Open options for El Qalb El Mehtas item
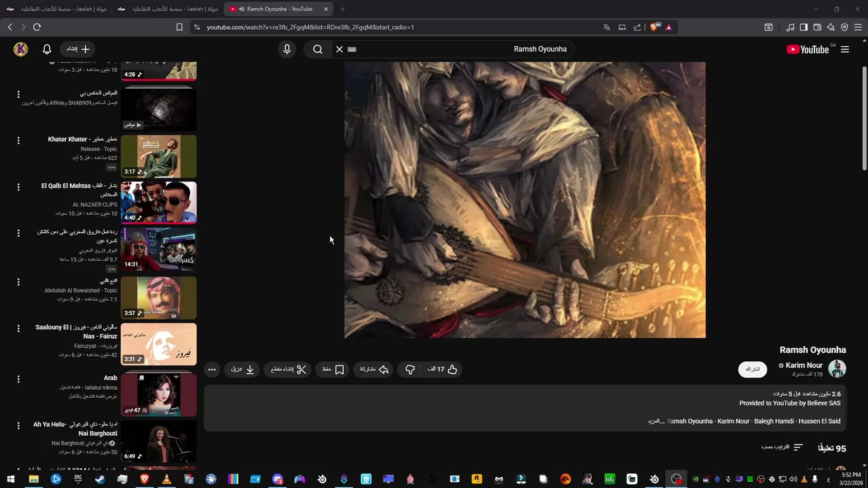The image size is (868, 488). click(18, 187)
